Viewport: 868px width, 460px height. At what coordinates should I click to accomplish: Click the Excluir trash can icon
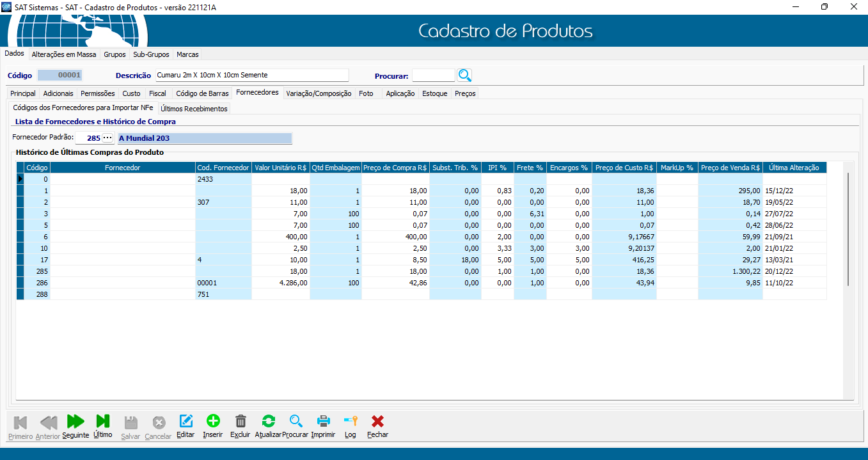(x=241, y=422)
